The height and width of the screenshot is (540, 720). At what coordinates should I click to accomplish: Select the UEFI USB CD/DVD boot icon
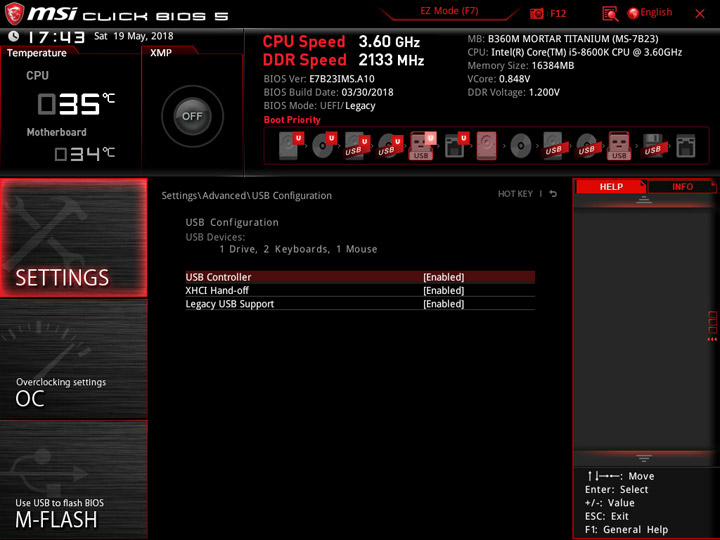tap(390, 145)
